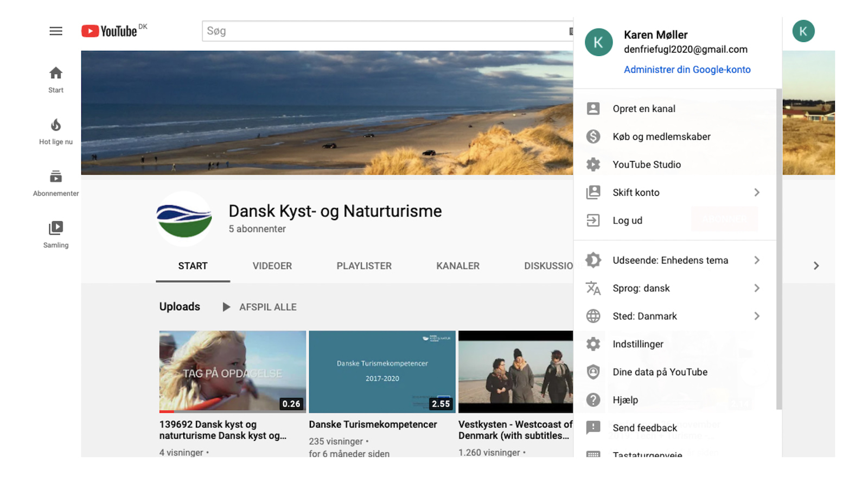Click Administrer din Google-konto link
Viewport: 868px width, 488px height.
[687, 69]
